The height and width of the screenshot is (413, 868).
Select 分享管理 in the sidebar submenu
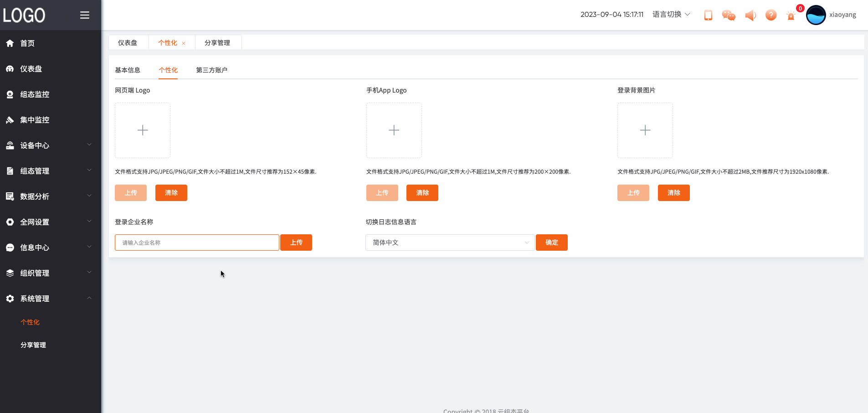pos(33,345)
